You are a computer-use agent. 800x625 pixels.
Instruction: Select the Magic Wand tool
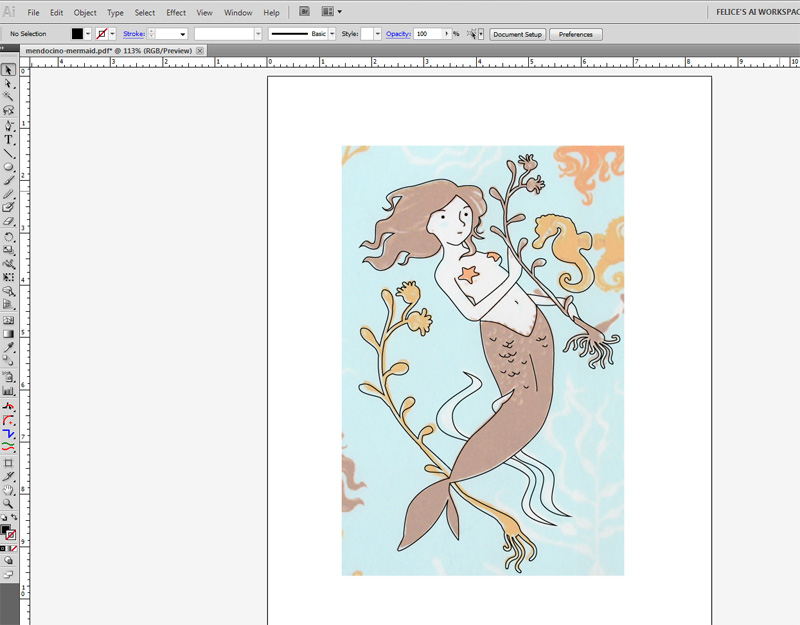9,97
